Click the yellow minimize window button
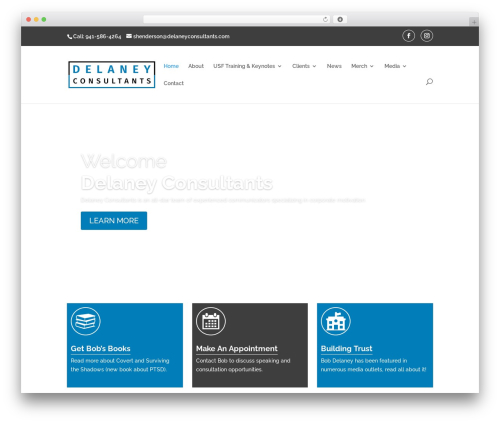The width and height of the screenshot is (500, 423). tap(36, 19)
